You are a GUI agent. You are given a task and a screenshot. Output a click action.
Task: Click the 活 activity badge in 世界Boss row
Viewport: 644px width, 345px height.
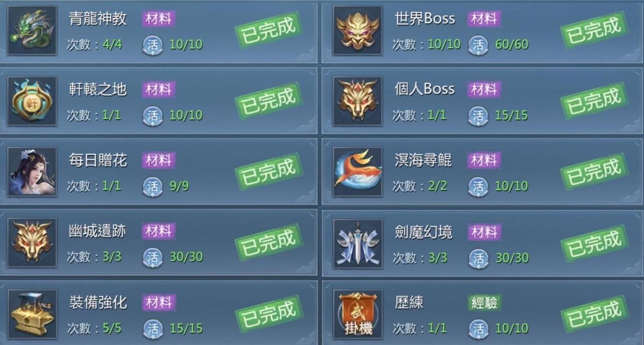tap(478, 45)
